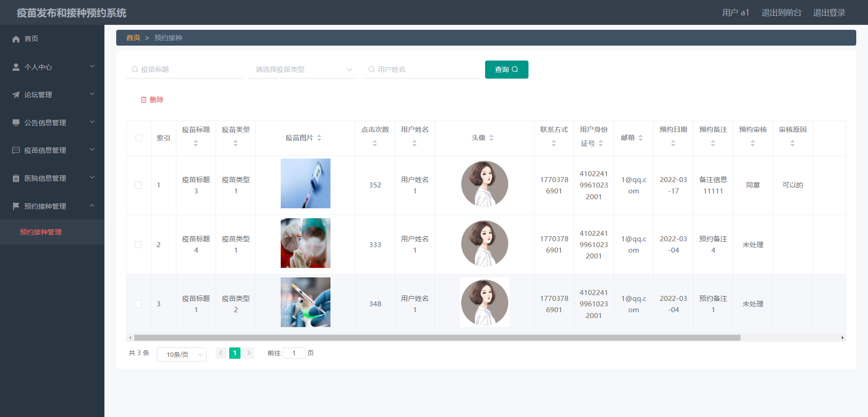
Task: Collapse the 预约接种管理 menu chevron
Action: tap(92, 206)
